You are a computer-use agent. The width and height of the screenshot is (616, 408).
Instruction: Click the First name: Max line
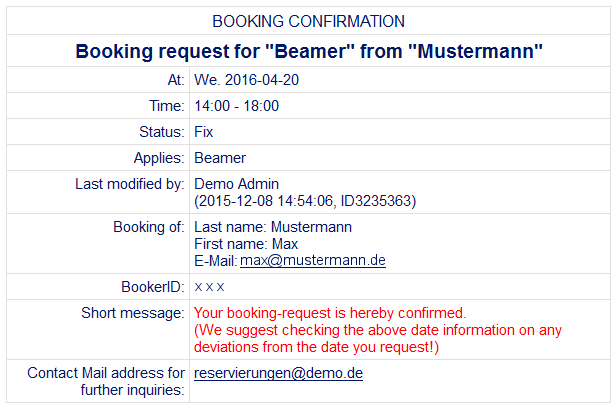click(246, 244)
